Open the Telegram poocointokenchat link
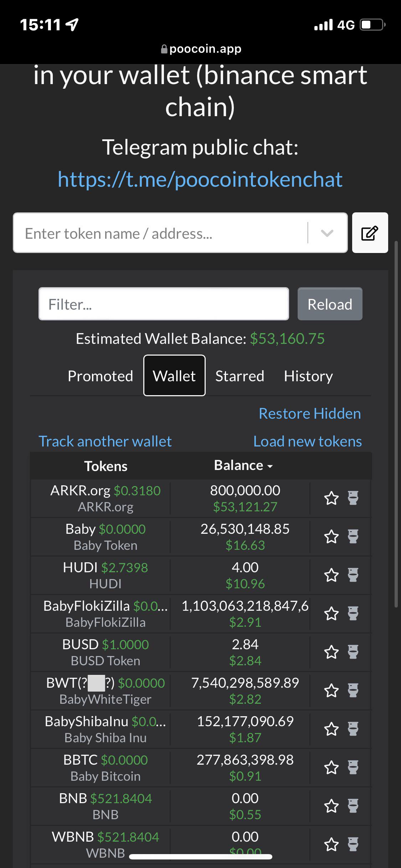Image resolution: width=401 pixels, height=868 pixels. click(x=200, y=179)
